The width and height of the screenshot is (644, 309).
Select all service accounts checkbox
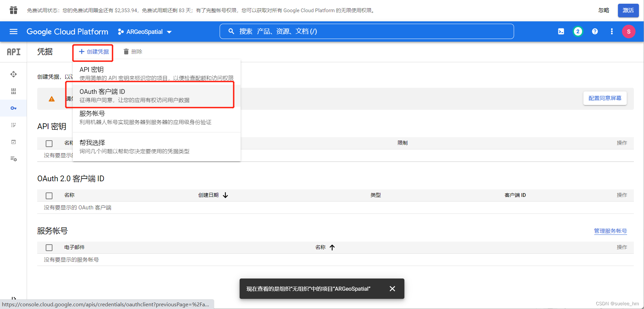click(x=49, y=248)
